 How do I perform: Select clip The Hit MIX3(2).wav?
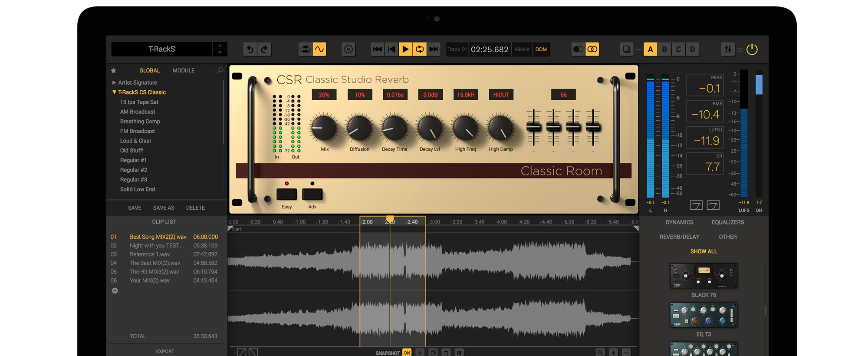[x=164, y=272]
